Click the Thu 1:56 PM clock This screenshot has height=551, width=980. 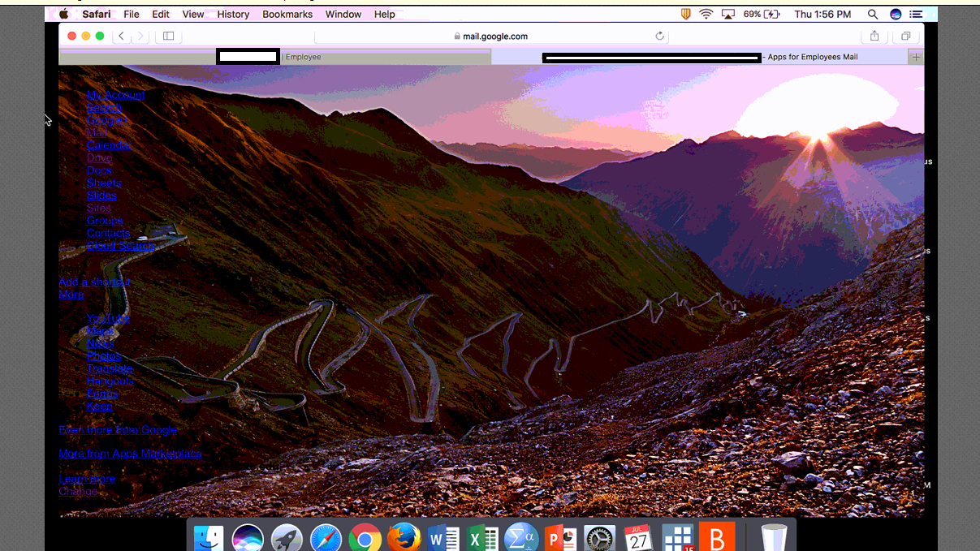(822, 14)
